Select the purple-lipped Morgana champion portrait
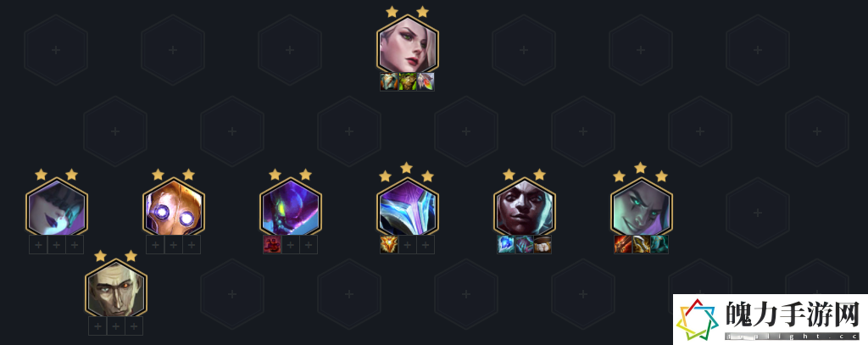 (x=57, y=207)
